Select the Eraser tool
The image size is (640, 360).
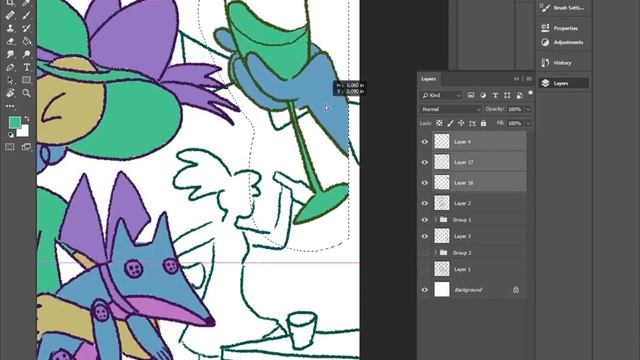[10, 41]
